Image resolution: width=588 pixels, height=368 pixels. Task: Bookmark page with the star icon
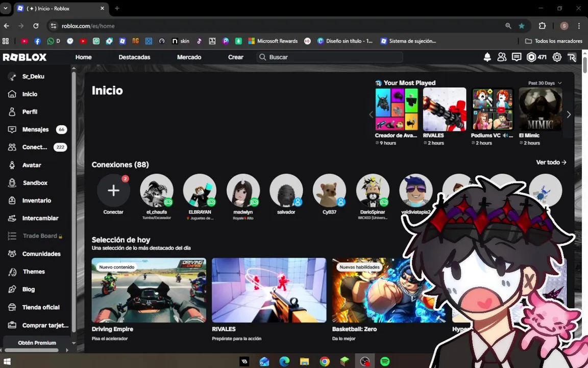pyautogui.click(x=522, y=26)
